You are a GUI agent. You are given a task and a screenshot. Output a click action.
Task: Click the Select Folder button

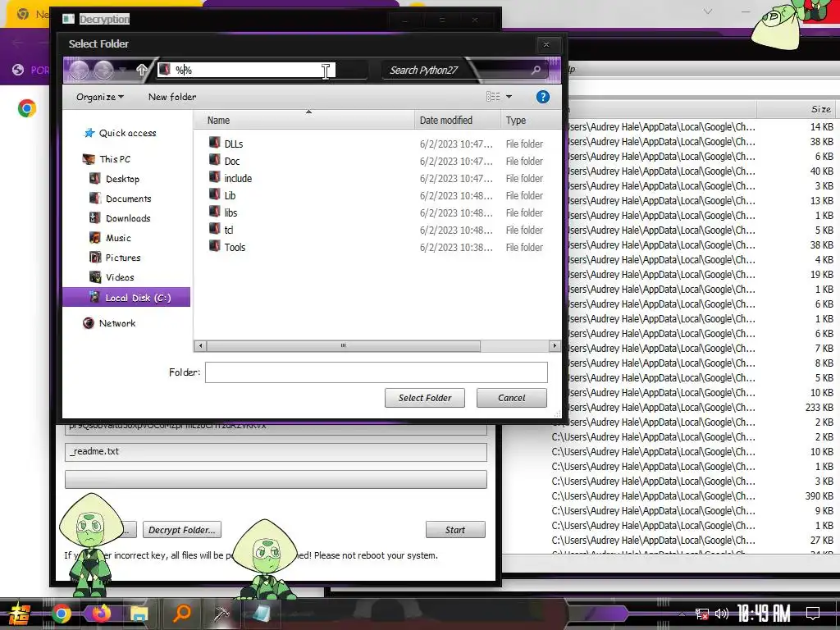[x=425, y=398]
